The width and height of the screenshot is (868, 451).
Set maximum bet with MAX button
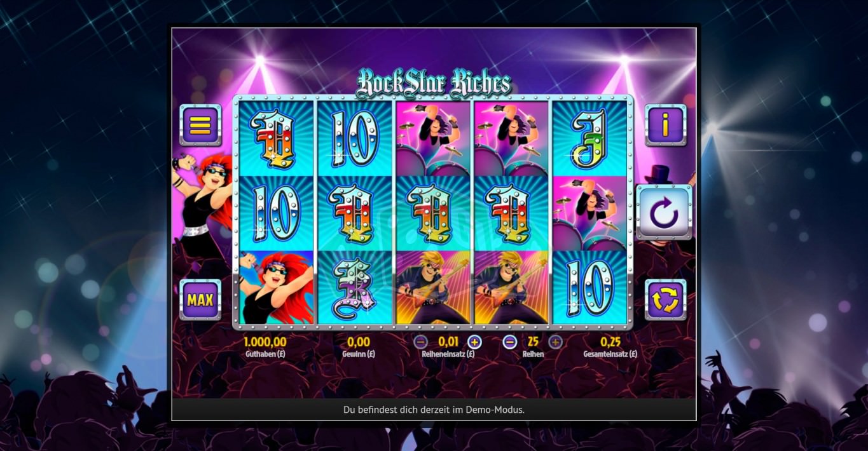click(x=200, y=299)
